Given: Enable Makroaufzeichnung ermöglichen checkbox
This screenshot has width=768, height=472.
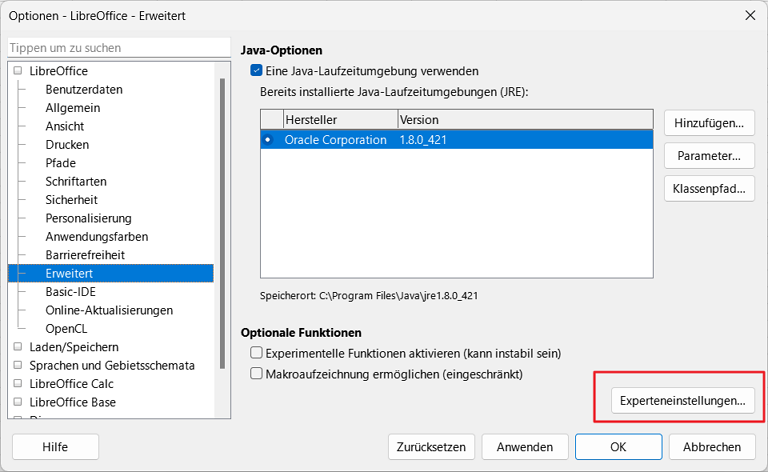Looking at the screenshot, I should click(256, 374).
